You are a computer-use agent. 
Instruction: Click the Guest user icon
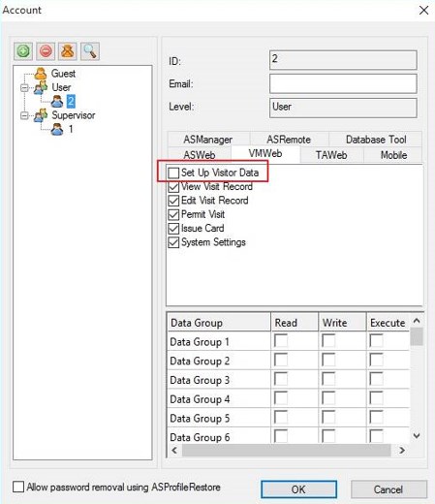(x=41, y=74)
